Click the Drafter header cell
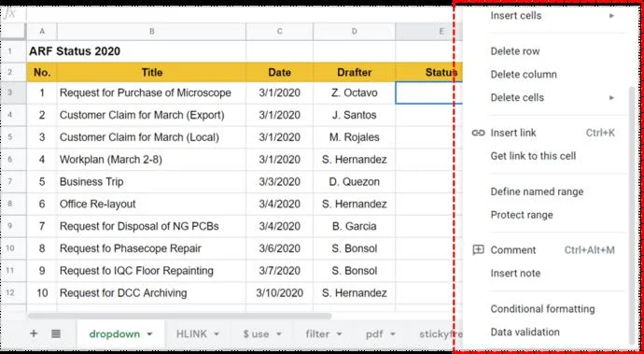 (x=354, y=72)
